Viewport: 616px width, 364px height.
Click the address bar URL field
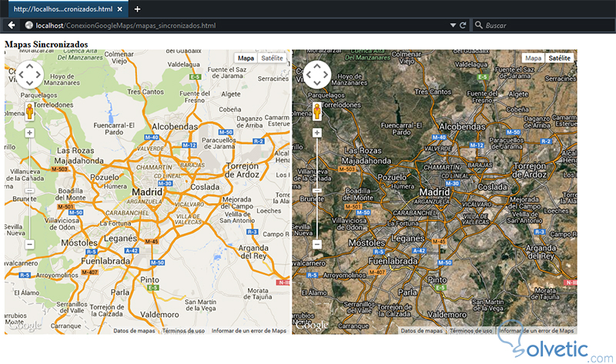tap(236, 25)
